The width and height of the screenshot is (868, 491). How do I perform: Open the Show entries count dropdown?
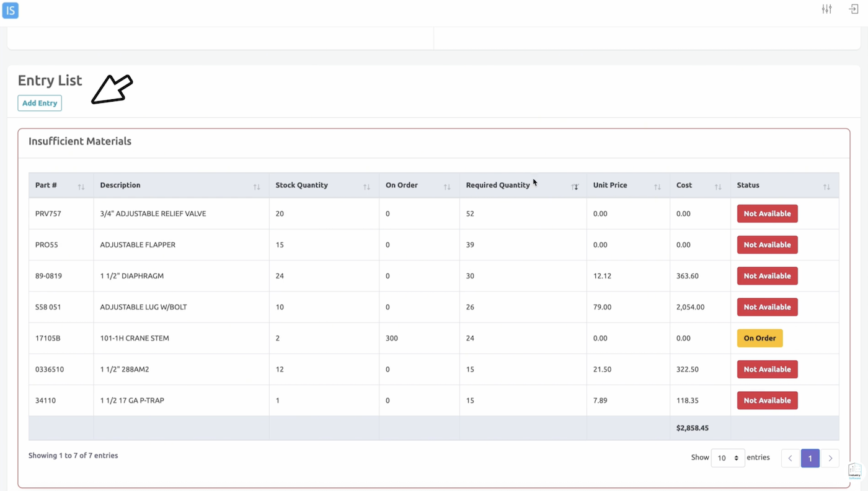pos(728,458)
